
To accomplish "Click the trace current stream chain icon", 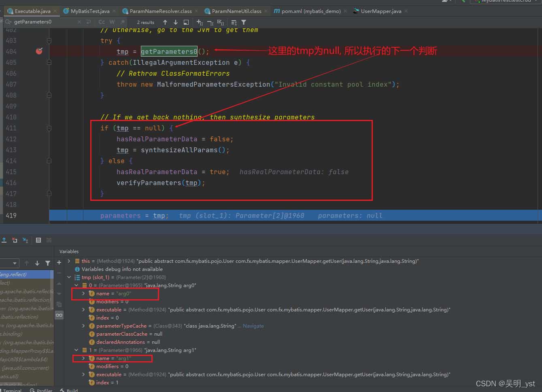I will (49, 240).
